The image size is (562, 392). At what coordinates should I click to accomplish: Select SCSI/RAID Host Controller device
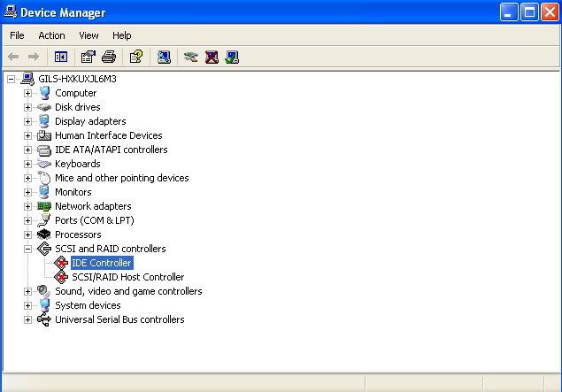pos(127,277)
